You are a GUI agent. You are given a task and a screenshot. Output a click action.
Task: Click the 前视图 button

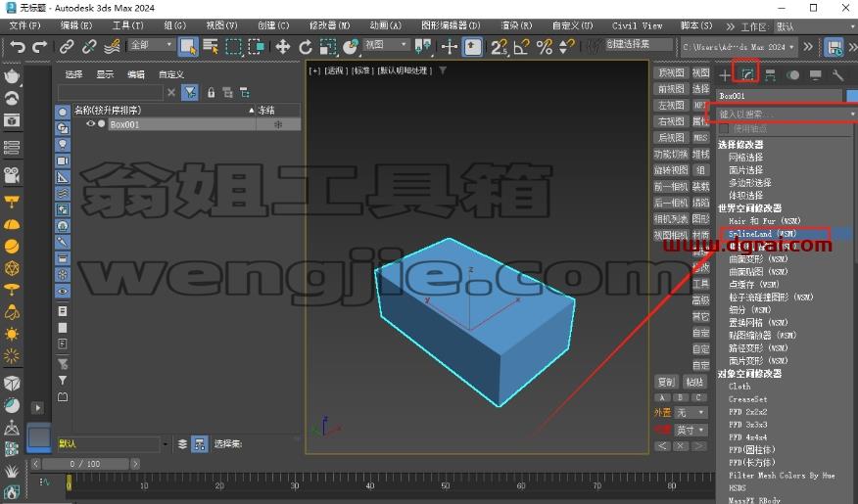click(671, 88)
